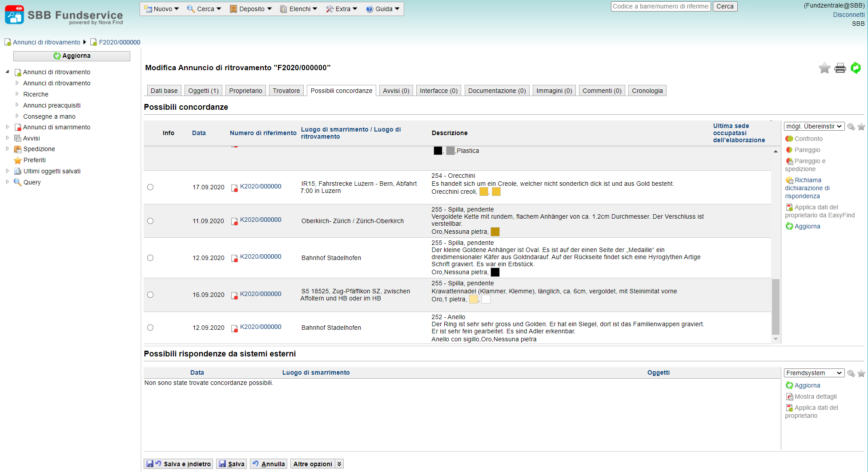Open the Deposito menu
This screenshot has width=868, height=472.
pos(251,9)
